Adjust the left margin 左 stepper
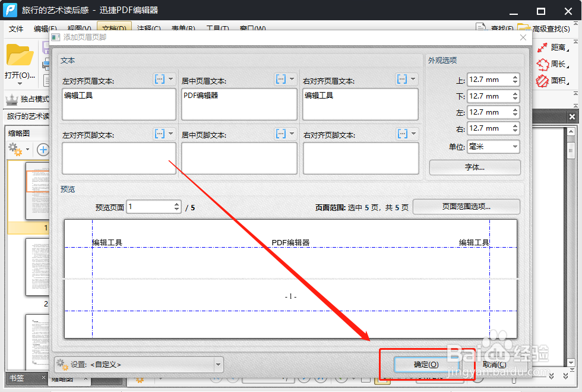Image resolution: width=582 pixels, height=392 pixels. tap(515, 112)
